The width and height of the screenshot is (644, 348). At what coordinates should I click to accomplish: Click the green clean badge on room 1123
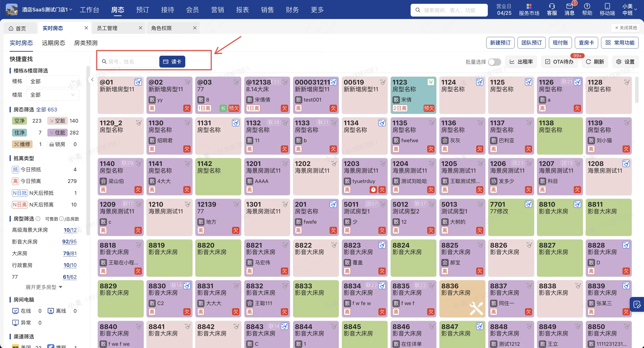tap(431, 82)
